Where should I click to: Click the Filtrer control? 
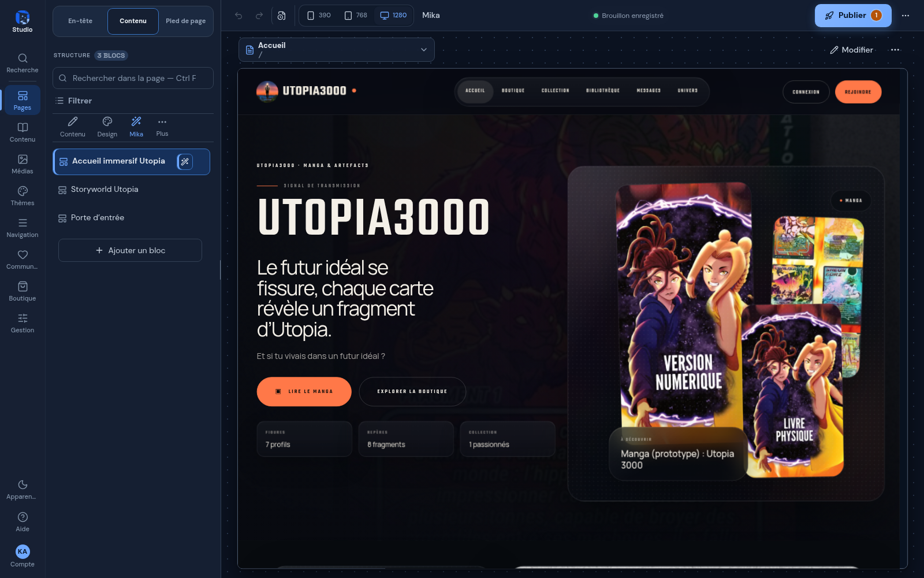(x=74, y=101)
